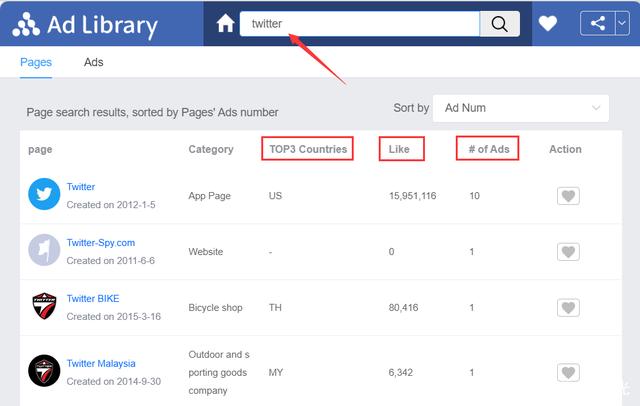Open the Twitter-Spy.com page link
Viewport: 640px width, 406px height.
point(101,243)
